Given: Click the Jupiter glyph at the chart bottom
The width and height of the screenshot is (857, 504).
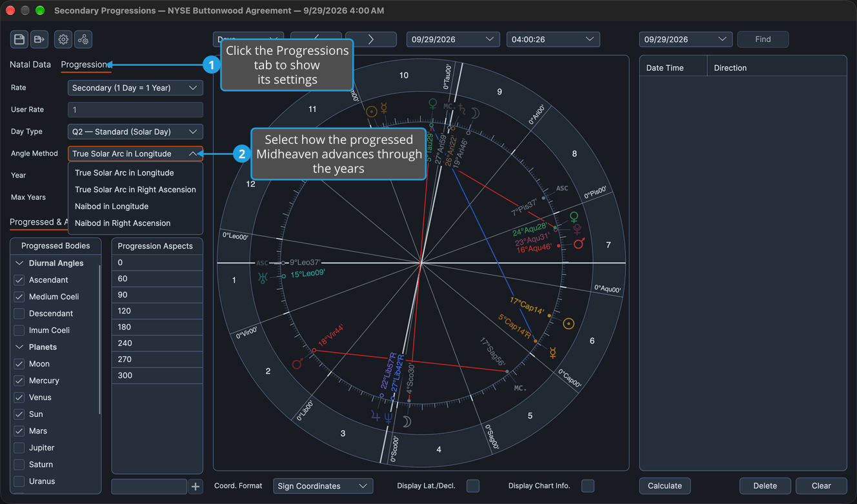Looking at the screenshot, I should click(x=376, y=417).
